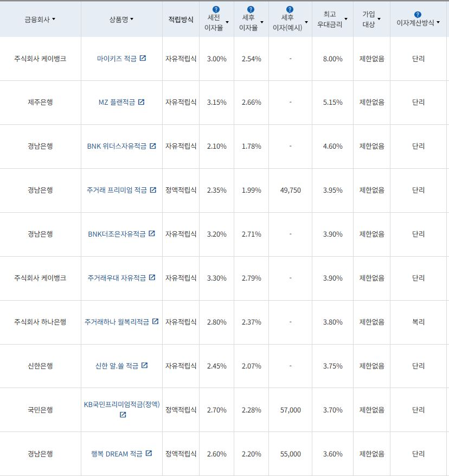Screen dimensions: 449x476
Task: Click the 2.79% after-tax rate value
Action: [251, 278]
